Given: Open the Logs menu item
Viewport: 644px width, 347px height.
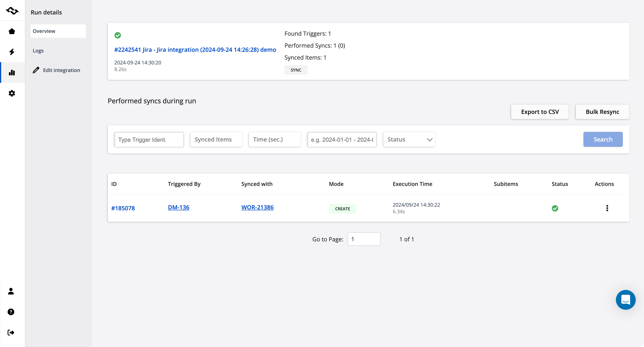Looking at the screenshot, I should [38, 50].
